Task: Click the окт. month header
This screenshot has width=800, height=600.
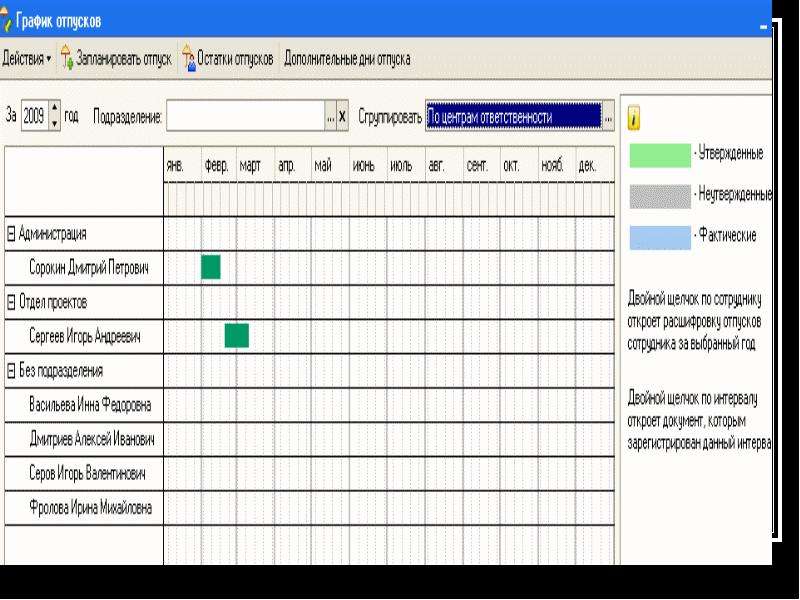Action: point(519,165)
